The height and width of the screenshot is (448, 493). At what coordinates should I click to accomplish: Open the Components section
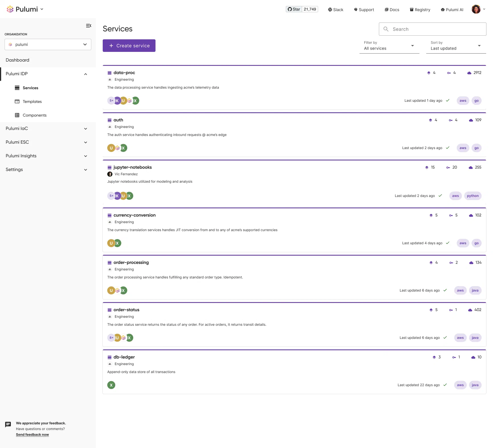35,115
